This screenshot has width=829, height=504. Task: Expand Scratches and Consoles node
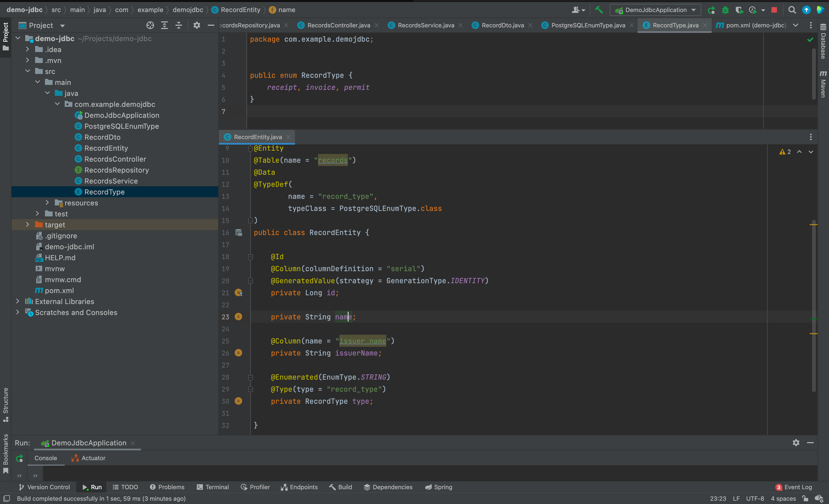click(x=18, y=312)
